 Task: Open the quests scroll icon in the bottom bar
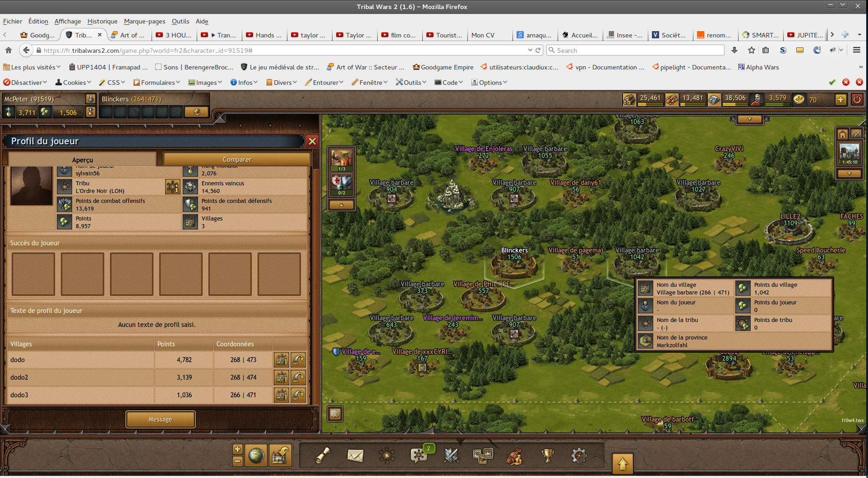pyautogui.click(x=323, y=455)
